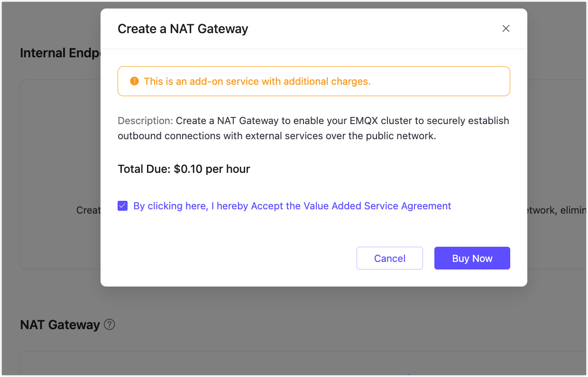Confirm purchase with Buy Now

pyautogui.click(x=472, y=258)
